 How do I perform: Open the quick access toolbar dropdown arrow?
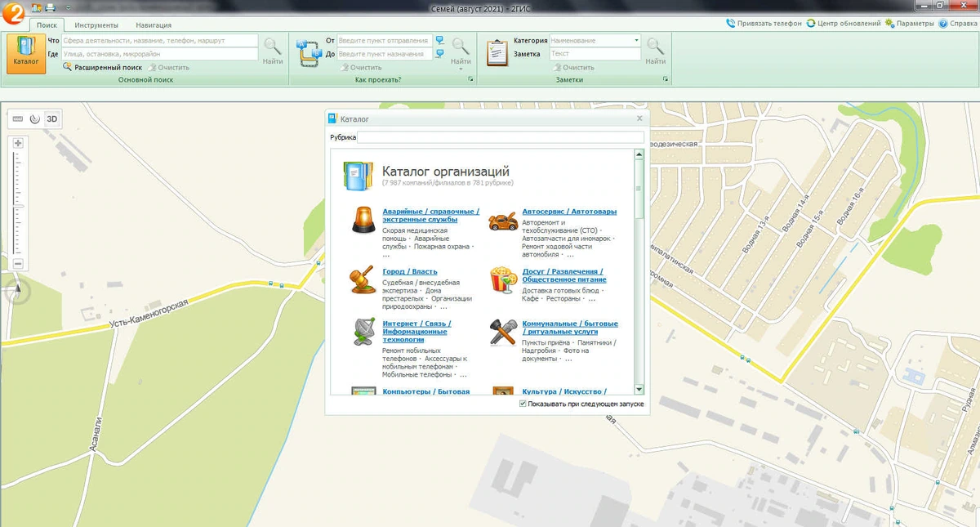pos(68,7)
